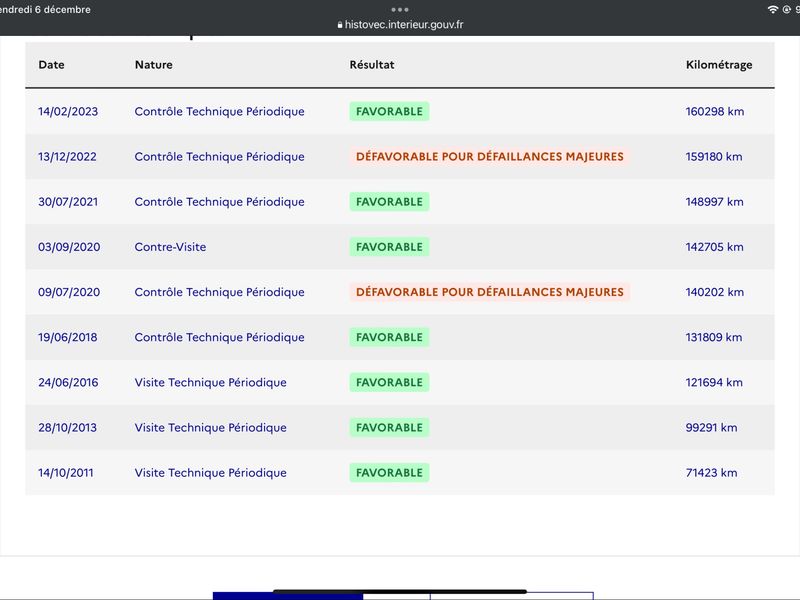This screenshot has height=600, width=800.
Task: Click FAVORABLE badge for 24/06/2016
Action: 389,382
